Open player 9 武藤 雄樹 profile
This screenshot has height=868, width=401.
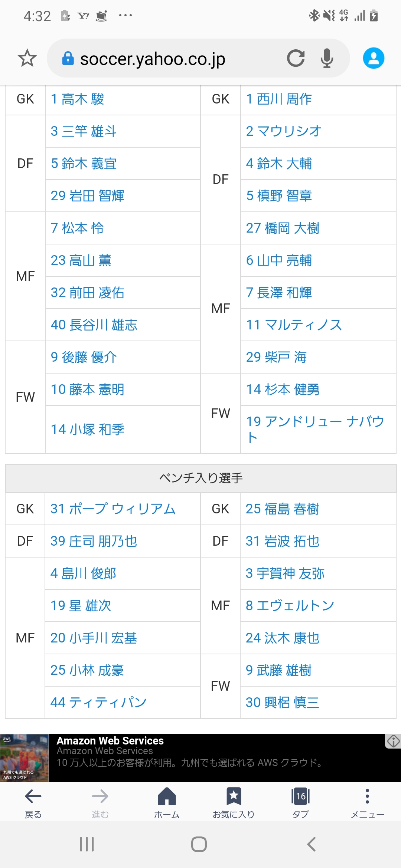(278, 670)
